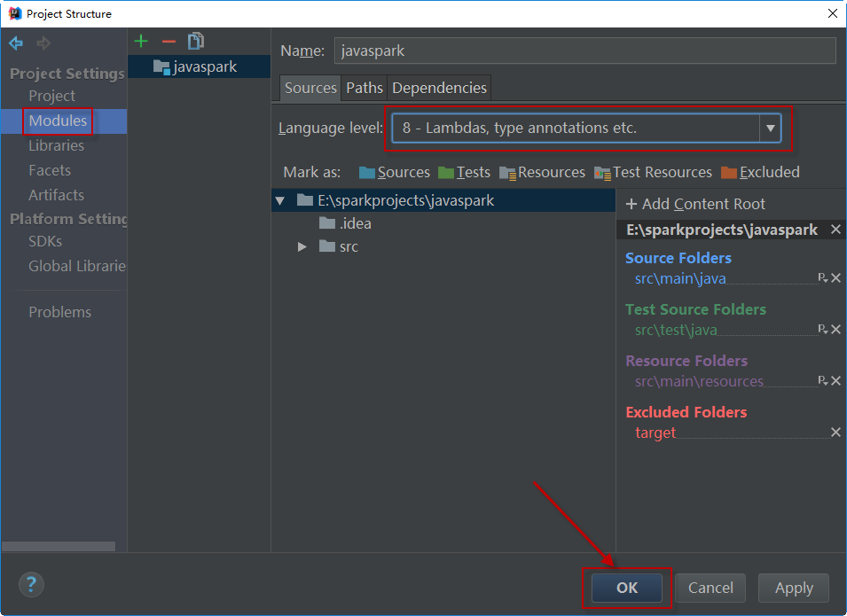Switch to the Dependencies tab
The width and height of the screenshot is (847, 616).
click(439, 88)
